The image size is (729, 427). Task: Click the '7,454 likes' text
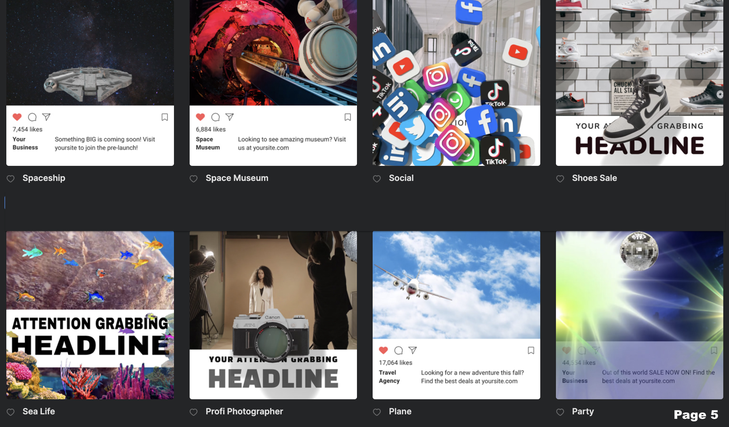[x=27, y=129]
